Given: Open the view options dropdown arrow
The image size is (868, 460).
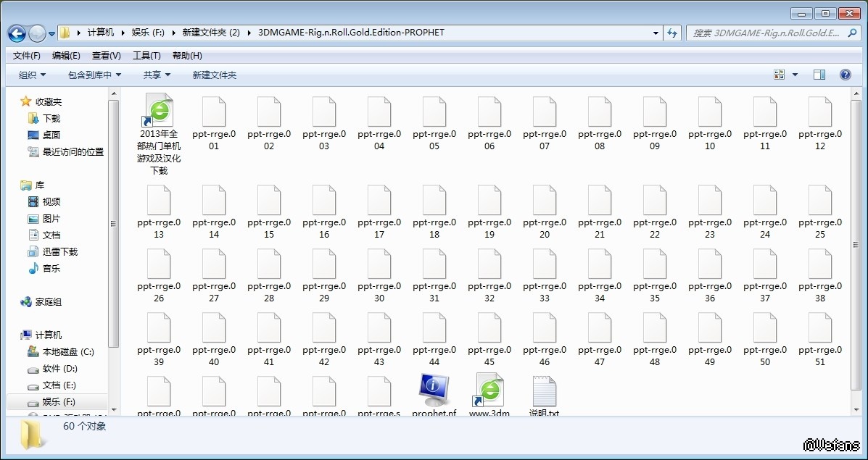Looking at the screenshot, I should coord(795,75).
